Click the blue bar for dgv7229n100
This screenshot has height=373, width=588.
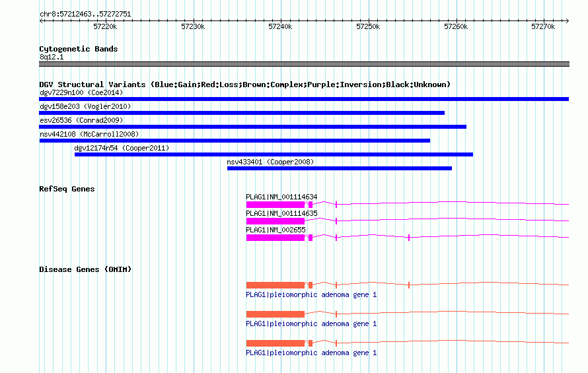click(x=304, y=99)
